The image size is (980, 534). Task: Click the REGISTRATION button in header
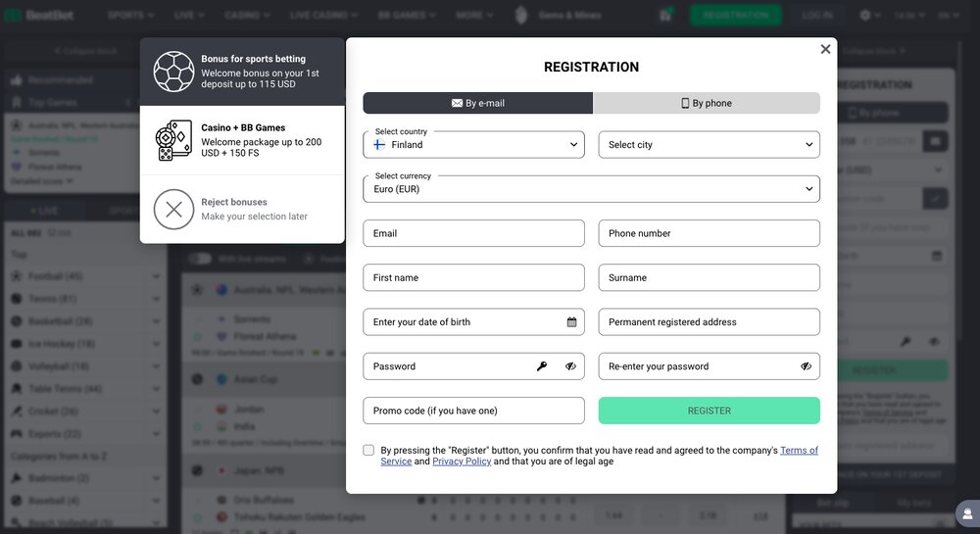[736, 15]
